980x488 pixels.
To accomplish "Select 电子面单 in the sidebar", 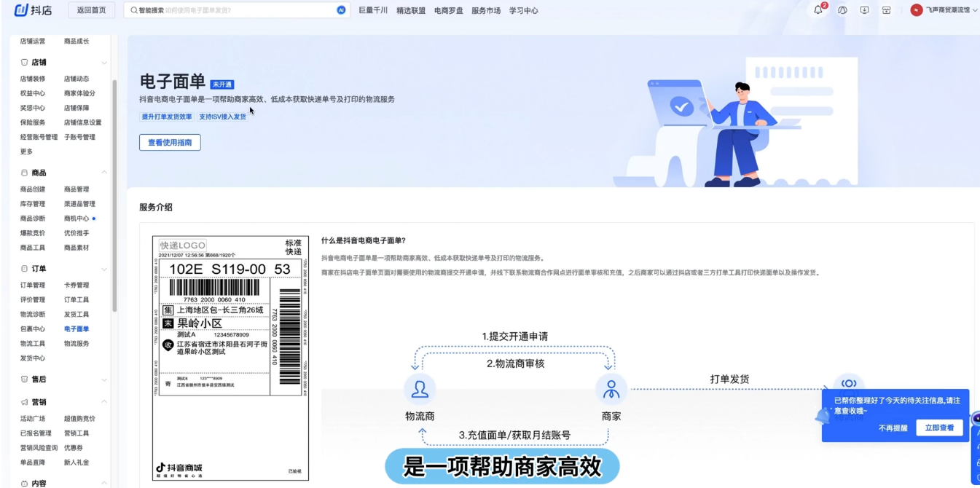I will click(77, 329).
